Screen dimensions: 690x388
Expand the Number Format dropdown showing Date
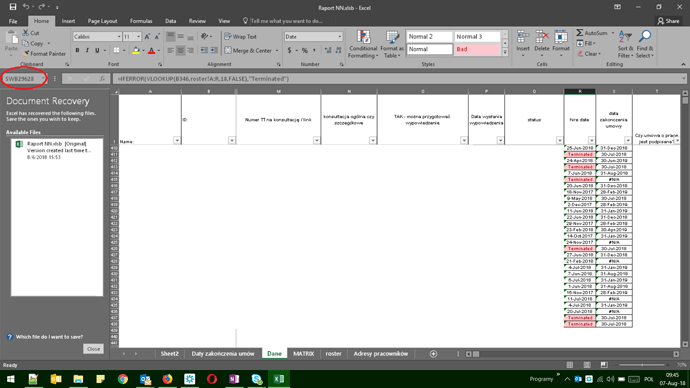[x=339, y=37]
